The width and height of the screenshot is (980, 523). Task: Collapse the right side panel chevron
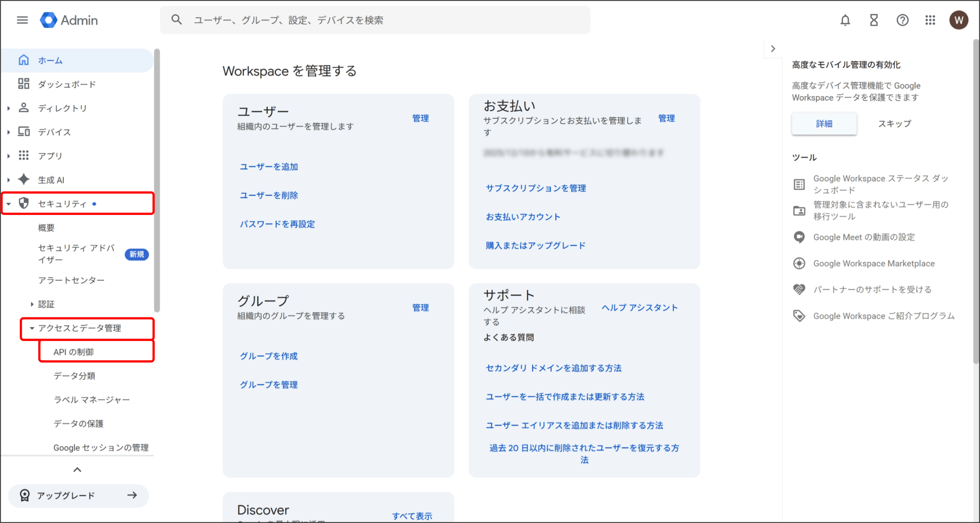click(x=773, y=49)
